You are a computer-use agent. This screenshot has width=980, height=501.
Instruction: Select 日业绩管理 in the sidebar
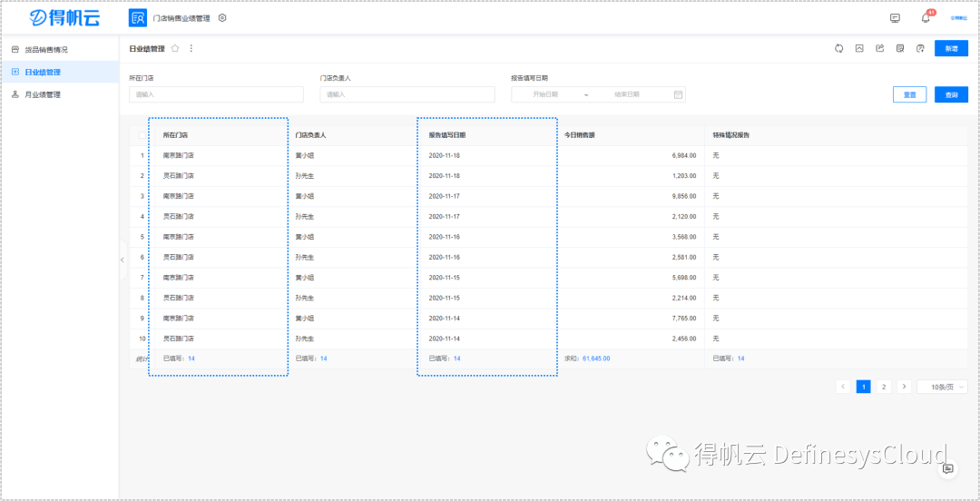(59, 72)
